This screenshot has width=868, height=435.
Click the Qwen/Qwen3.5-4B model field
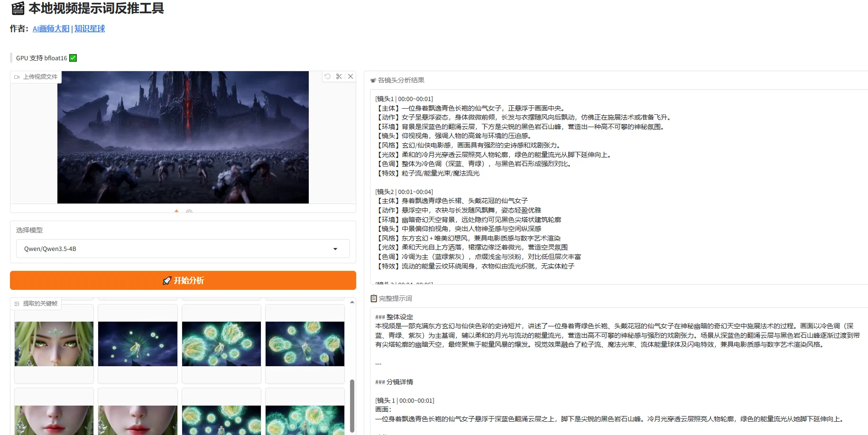click(x=183, y=249)
